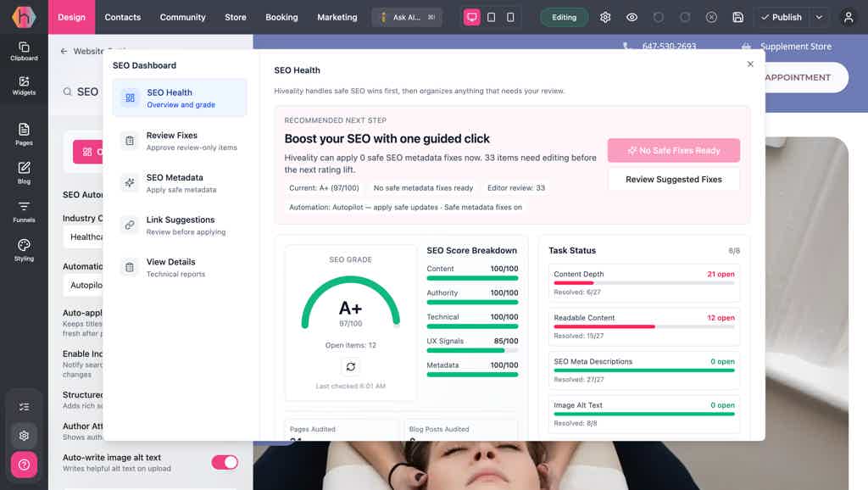
Task: Click the Content Depth progress bar
Action: pos(644,283)
